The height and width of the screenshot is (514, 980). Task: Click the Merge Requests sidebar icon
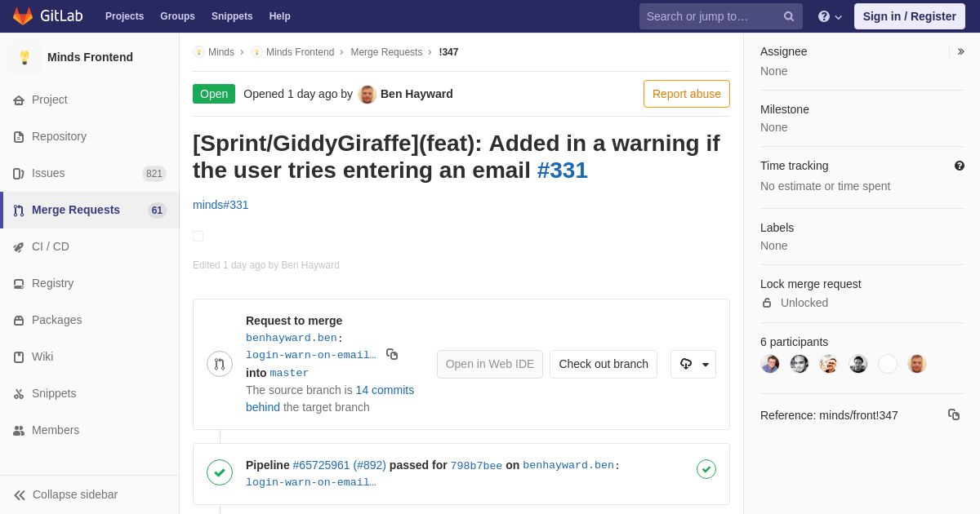click(19, 210)
